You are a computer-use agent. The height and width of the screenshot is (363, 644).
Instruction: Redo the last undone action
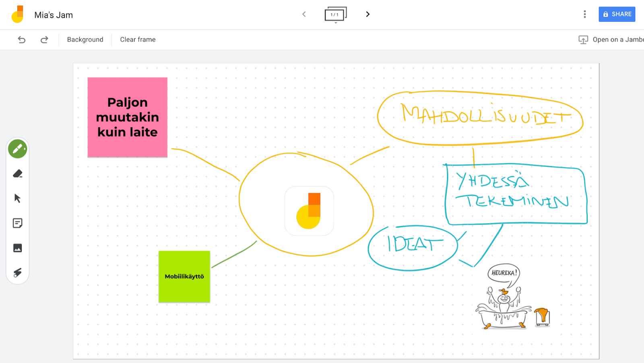[44, 39]
